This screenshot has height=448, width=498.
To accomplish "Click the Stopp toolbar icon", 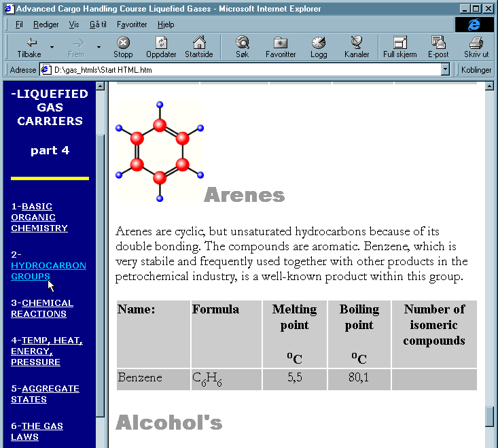I will click(x=123, y=46).
